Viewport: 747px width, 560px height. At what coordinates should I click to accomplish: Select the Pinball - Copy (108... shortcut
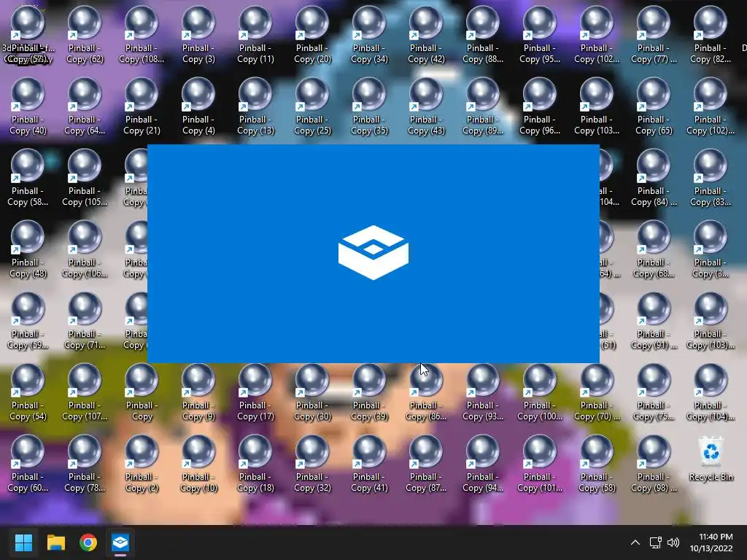[142, 35]
